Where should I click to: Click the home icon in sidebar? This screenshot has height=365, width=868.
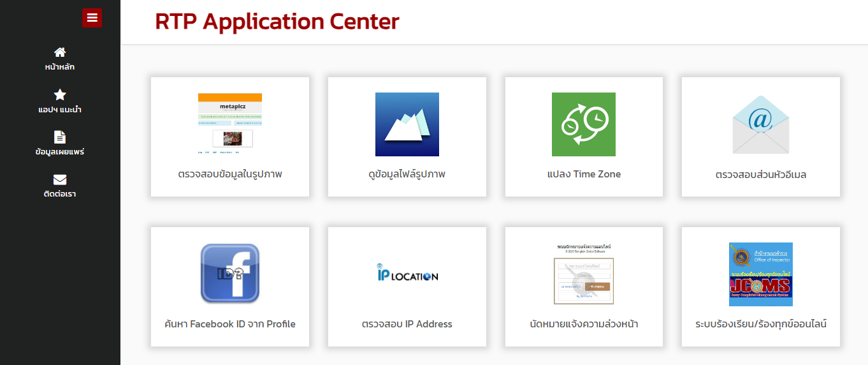pyautogui.click(x=60, y=52)
